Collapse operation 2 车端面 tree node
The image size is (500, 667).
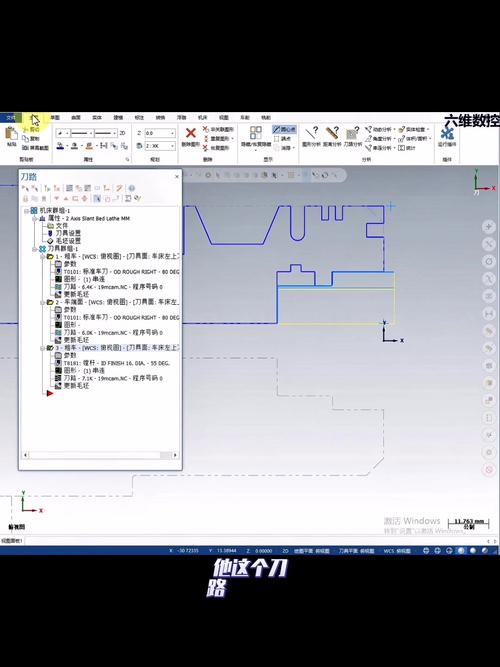click(x=42, y=302)
